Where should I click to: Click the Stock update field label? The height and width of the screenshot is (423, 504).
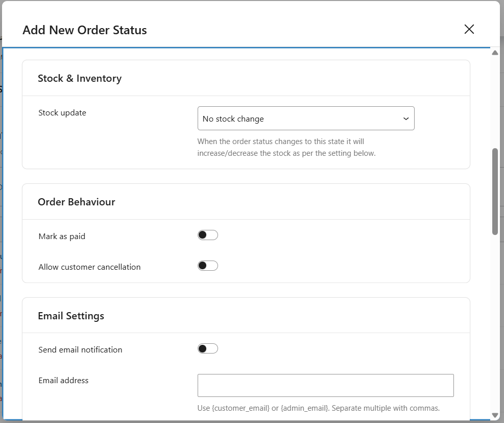click(x=62, y=113)
